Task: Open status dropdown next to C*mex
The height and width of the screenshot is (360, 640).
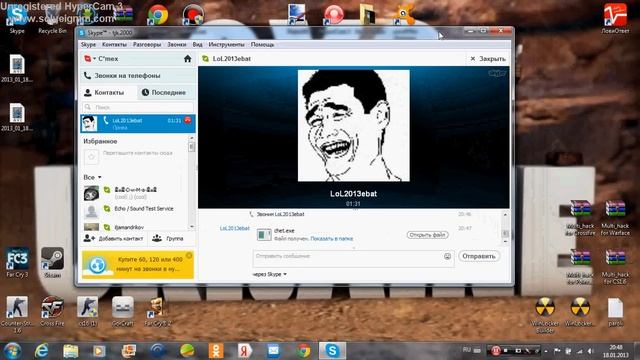Action: click(94, 59)
